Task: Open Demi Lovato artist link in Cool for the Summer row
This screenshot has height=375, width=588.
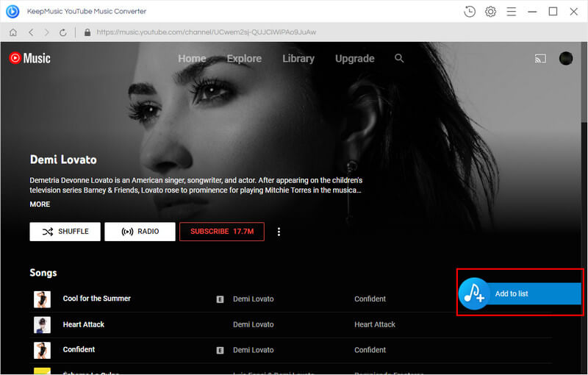Action: pyautogui.click(x=253, y=299)
